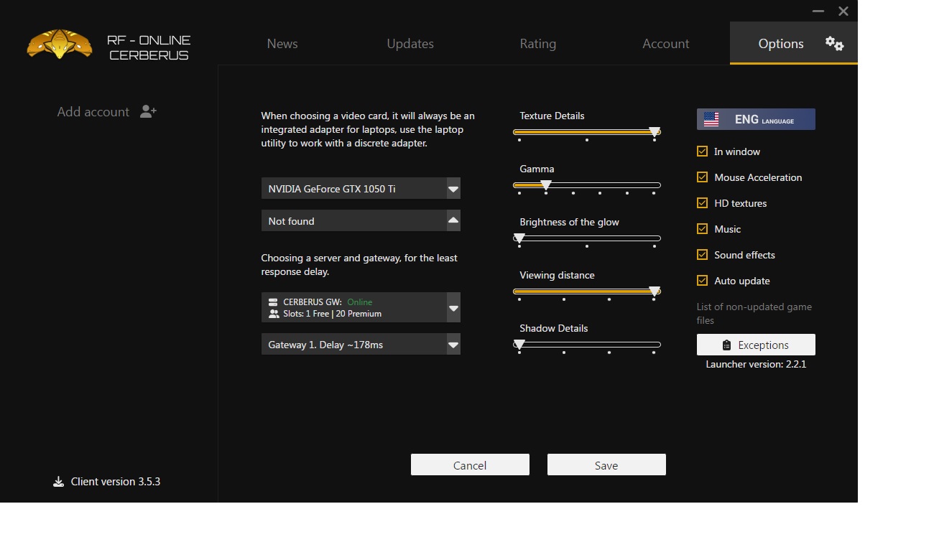Image resolution: width=934 pixels, height=560 pixels.
Task: Click the Launcher version: 2.2.1 label
Action: pyautogui.click(x=756, y=364)
